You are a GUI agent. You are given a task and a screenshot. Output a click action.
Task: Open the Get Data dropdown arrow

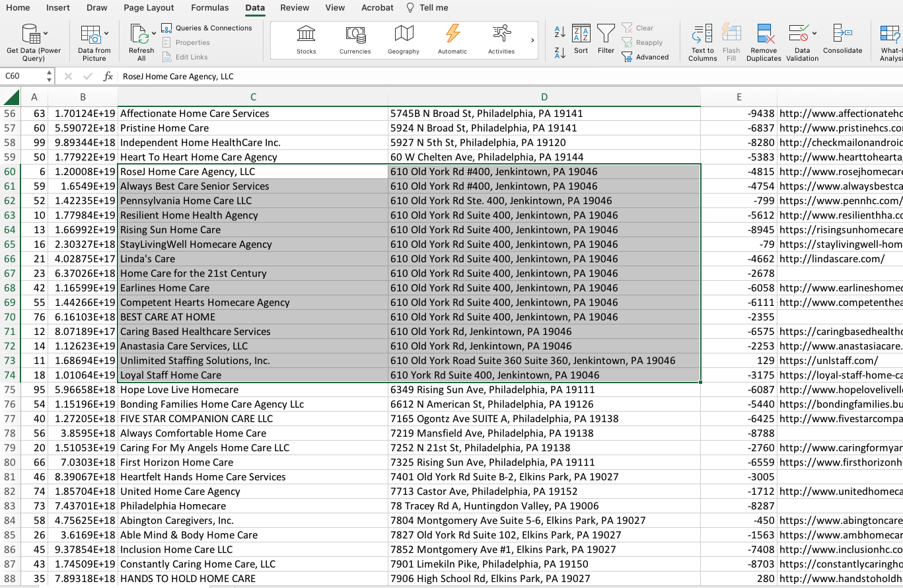coord(46,33)
